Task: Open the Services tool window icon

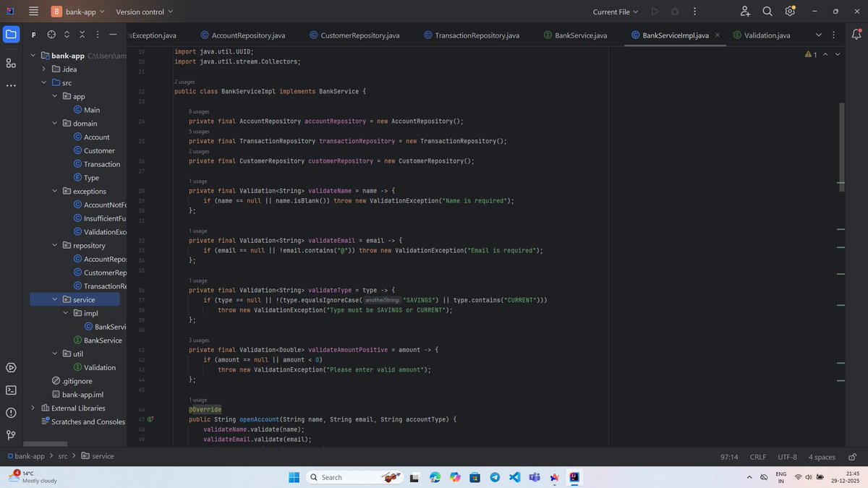Action: pyautogui.click(x=11, y=367)
